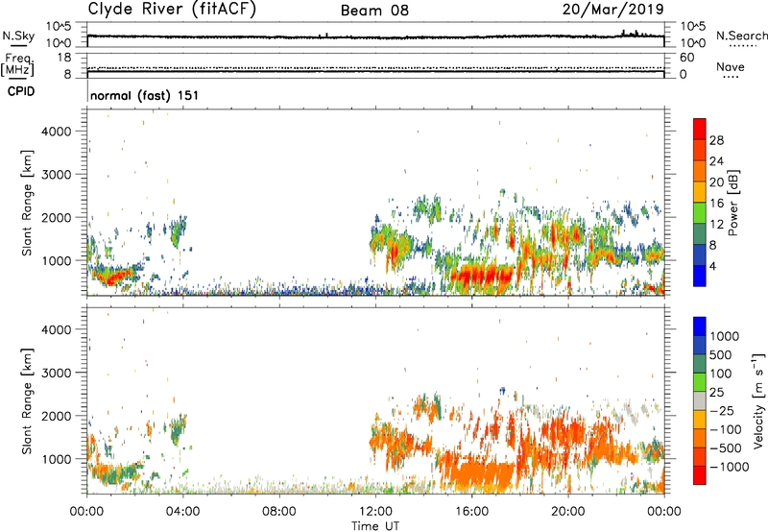The width and height of the screenshot is (768, 532).
Task: Click the 'N.Search' legend label
Action: [x=741, y=36]
